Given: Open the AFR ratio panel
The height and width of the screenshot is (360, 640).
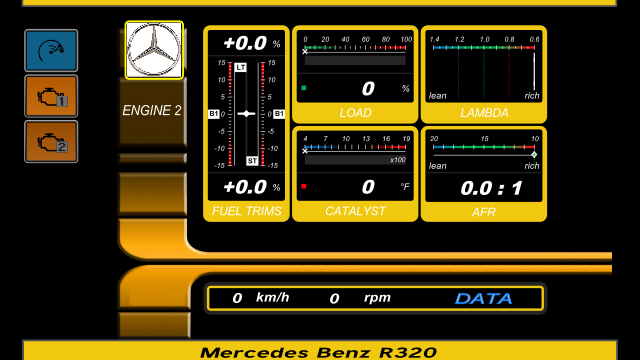Looking at the screenshot, I should [x=484, y=174].
